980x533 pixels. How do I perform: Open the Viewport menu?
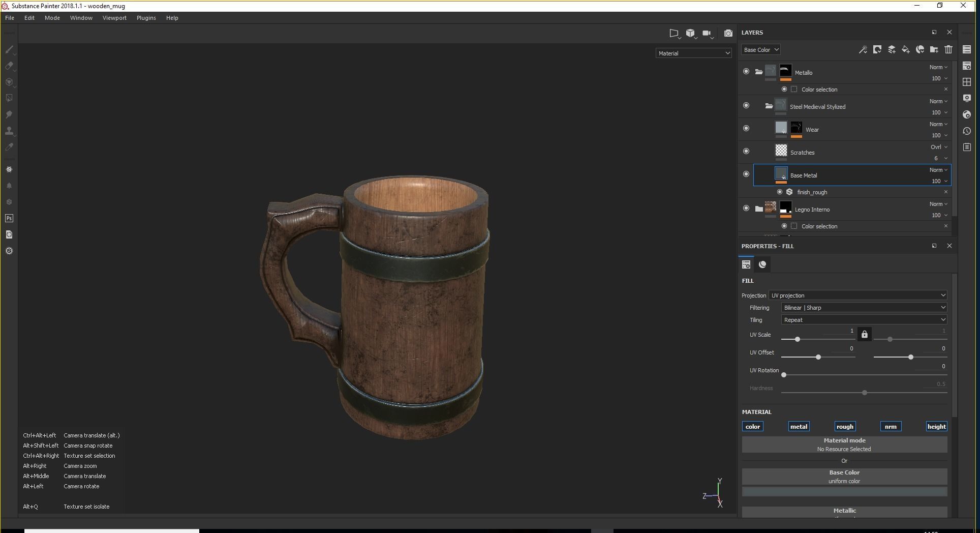[114, 18]
